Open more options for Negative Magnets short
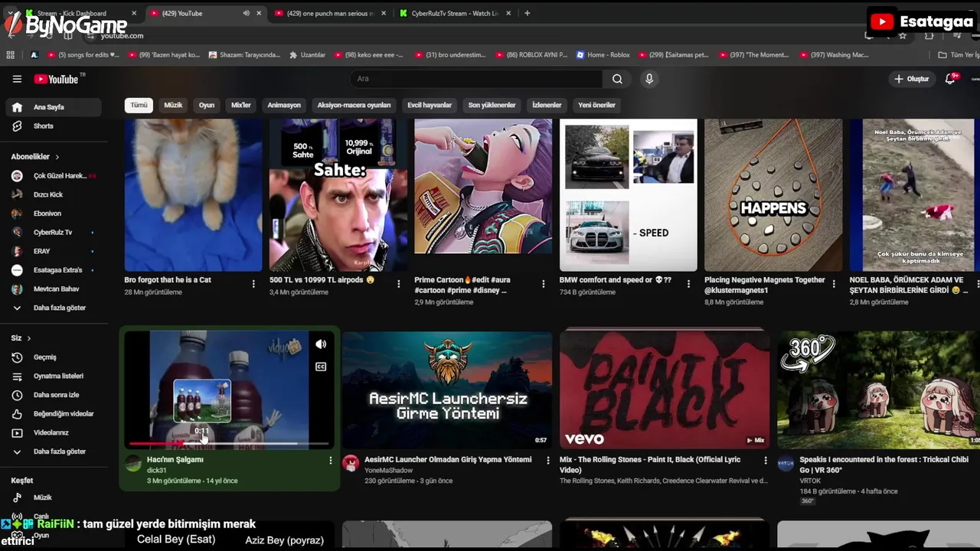The height and width of the screenshot is (551, 980). pyautogui.click(x=834, y=284)
